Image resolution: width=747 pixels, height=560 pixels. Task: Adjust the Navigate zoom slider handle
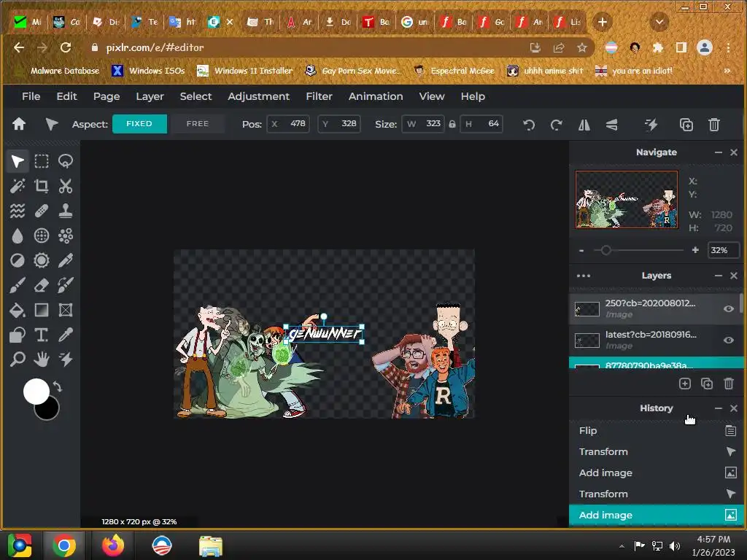(x=606, y=251)
